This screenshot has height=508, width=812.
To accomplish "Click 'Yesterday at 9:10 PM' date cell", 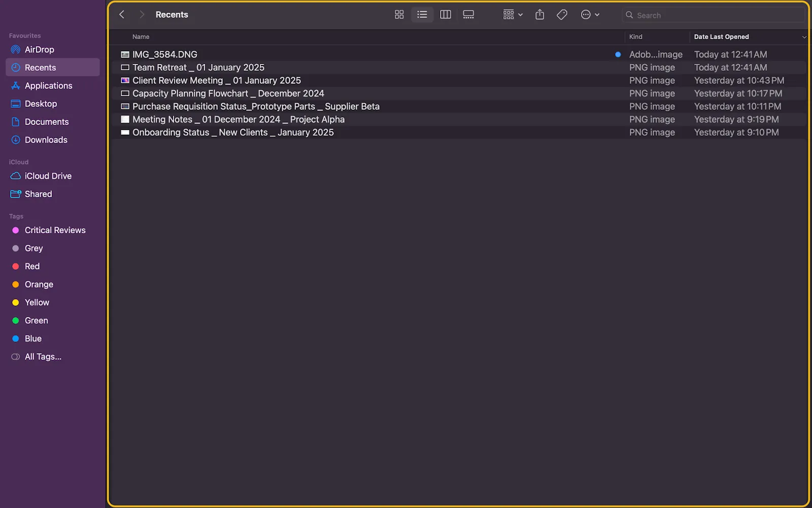I will click(736, 133).
